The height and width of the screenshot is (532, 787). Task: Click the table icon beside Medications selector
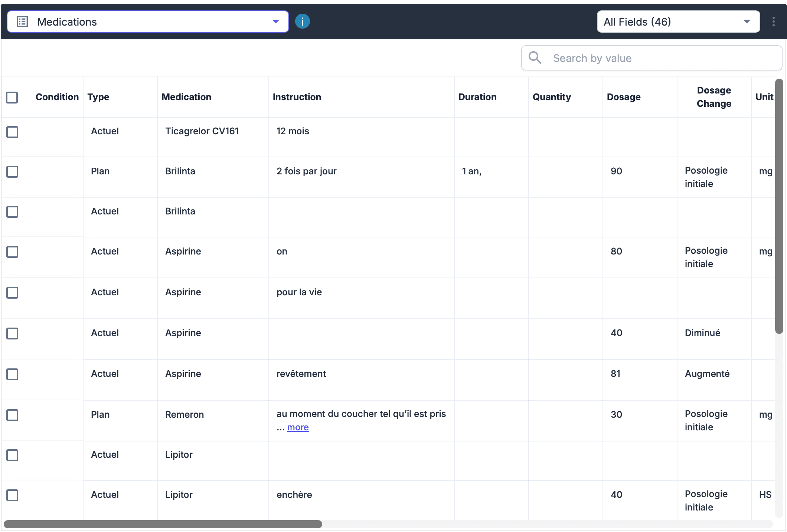(x=22, y=21)
